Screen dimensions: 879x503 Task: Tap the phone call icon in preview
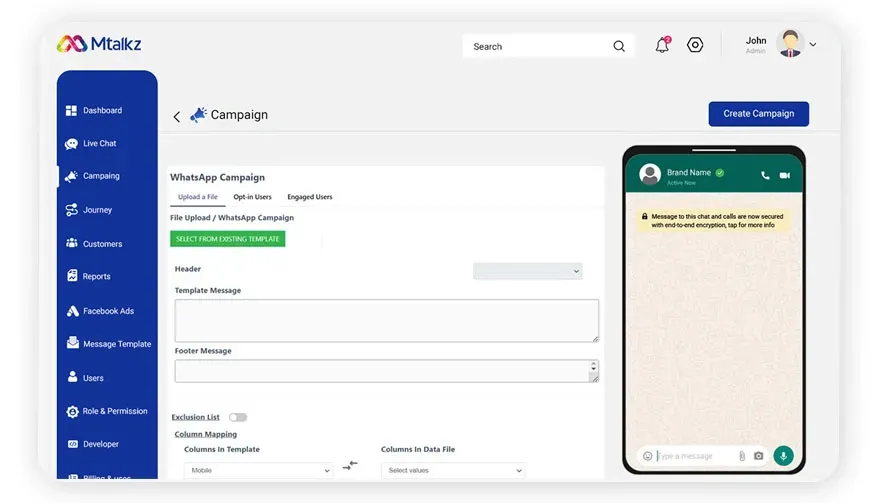click(765, 175)
